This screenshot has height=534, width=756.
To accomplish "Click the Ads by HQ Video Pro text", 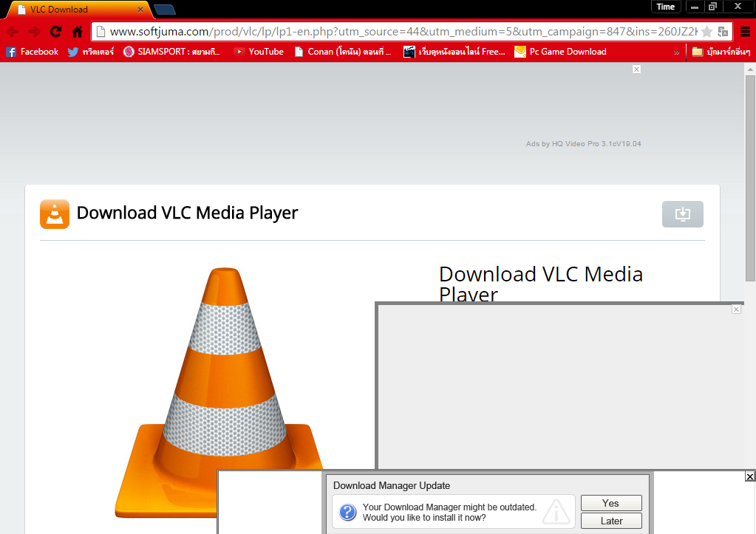I will (x=583, y=143).
